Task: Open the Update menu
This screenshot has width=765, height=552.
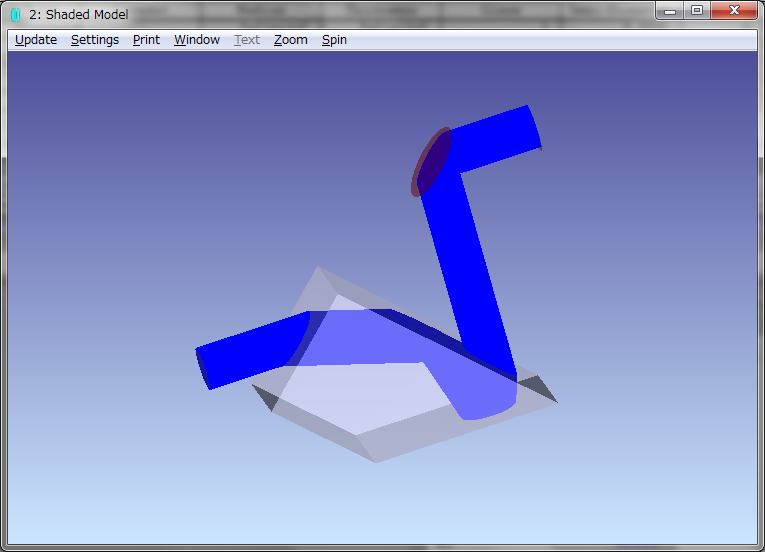Action: tap(36, 40)
